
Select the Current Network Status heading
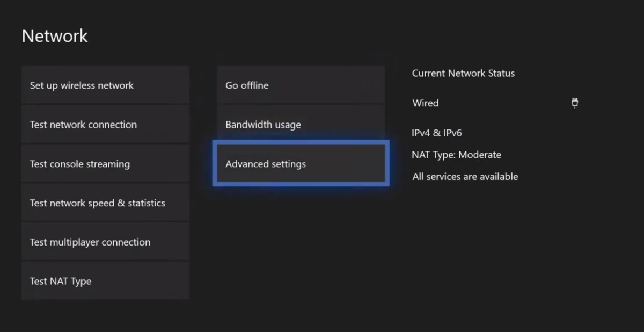pyautogui.click(x=463, y=73)
